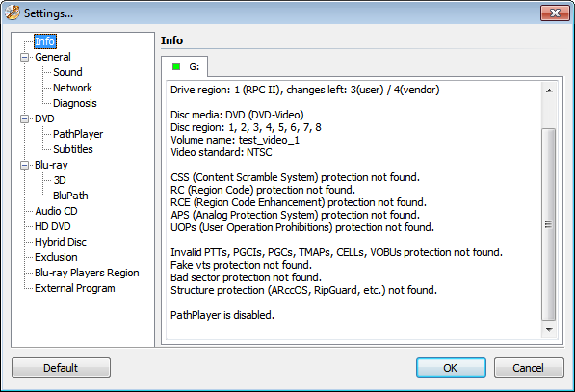Open Diagnosis settings

[x=75, y=103]
